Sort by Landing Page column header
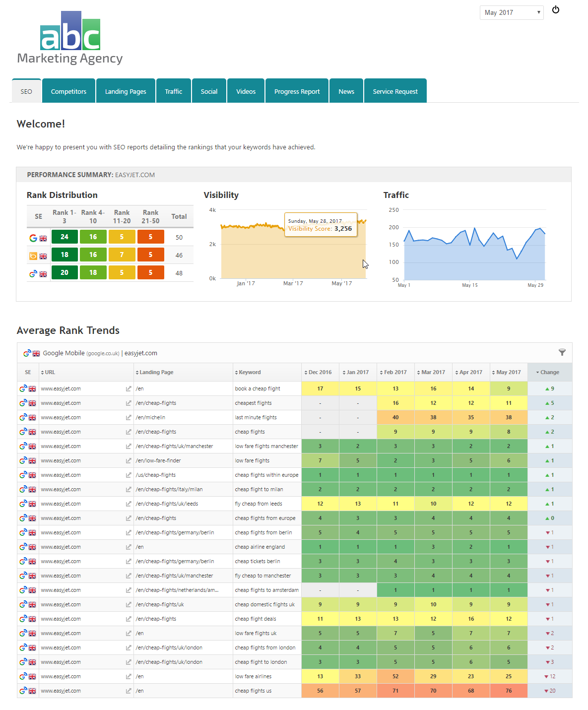Image resolution: width=588 pixels, height=710 pixels. click(x=156, y=372)
